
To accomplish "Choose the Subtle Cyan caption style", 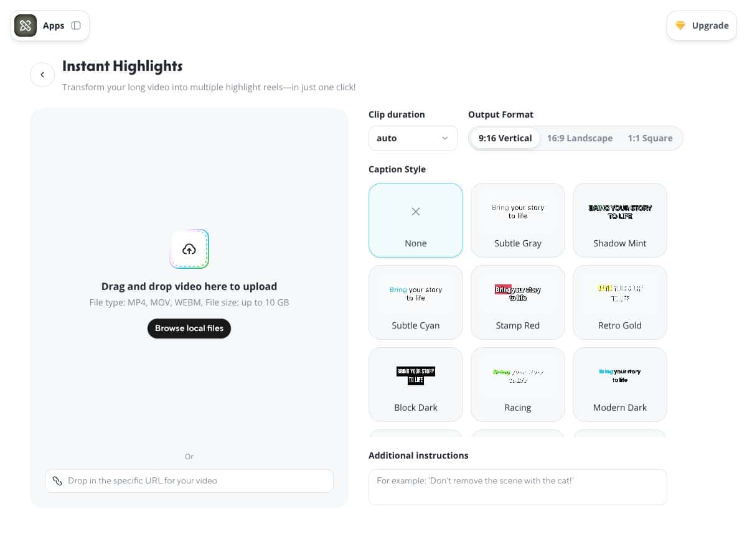I will pyautogui.click(x=416, y=302).
